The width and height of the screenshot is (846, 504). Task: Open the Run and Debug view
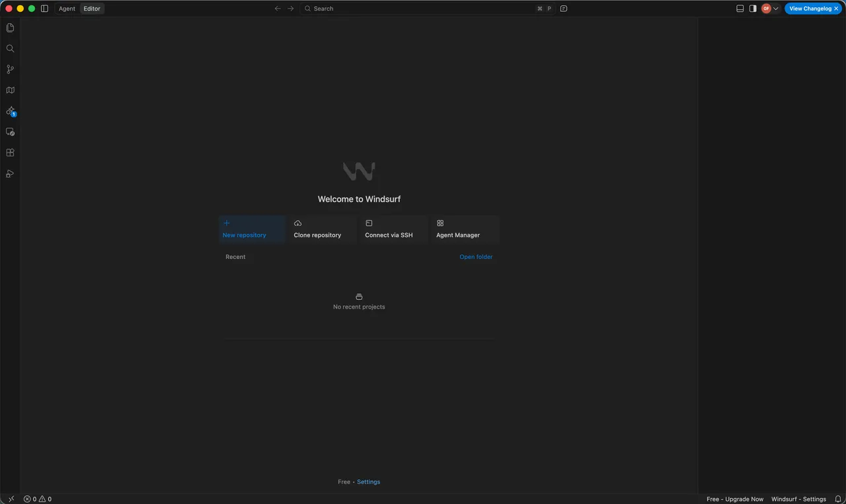(10, 174)
